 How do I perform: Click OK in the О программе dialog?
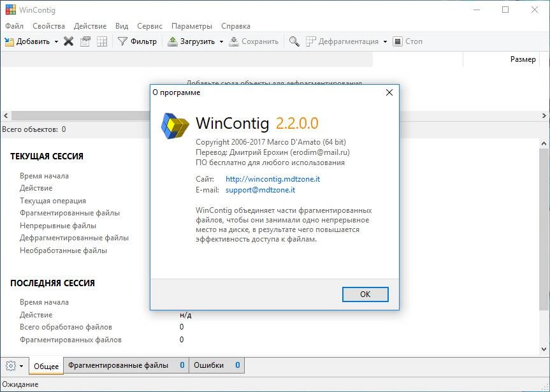(365, 294)
